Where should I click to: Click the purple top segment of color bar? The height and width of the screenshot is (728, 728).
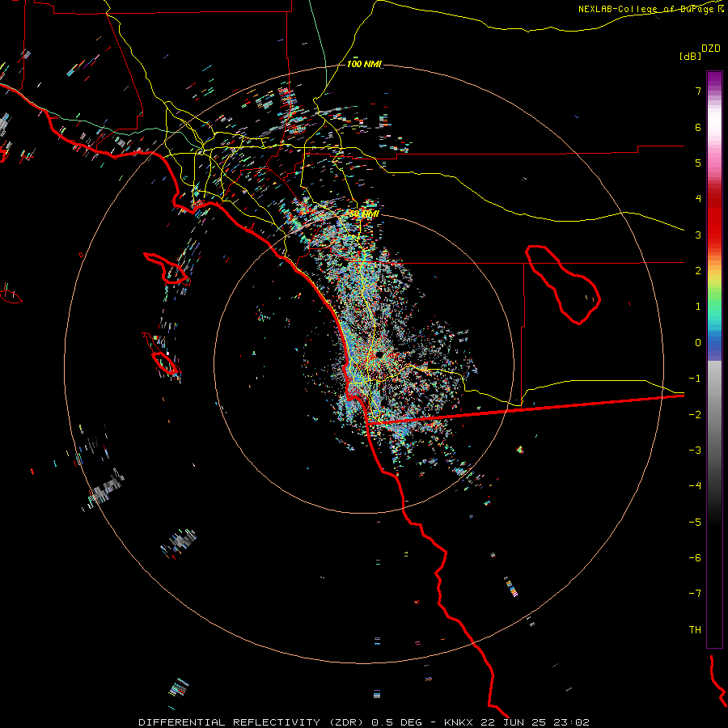714,80
